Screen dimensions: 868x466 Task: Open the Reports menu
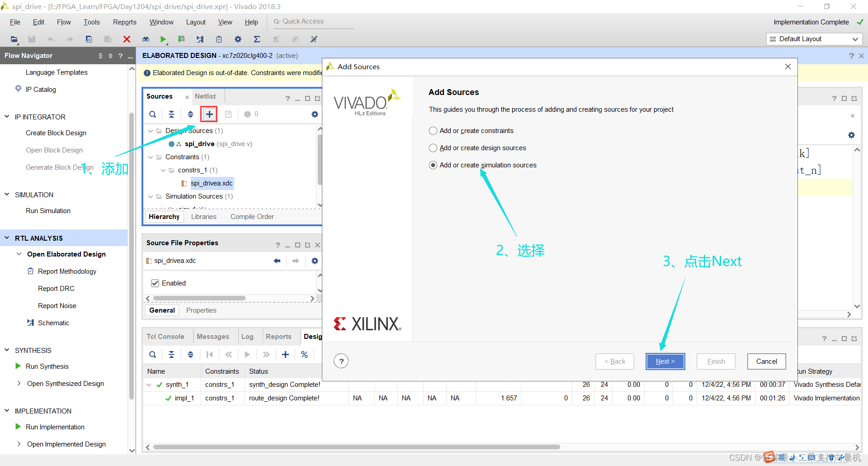(x=124, y=22)
